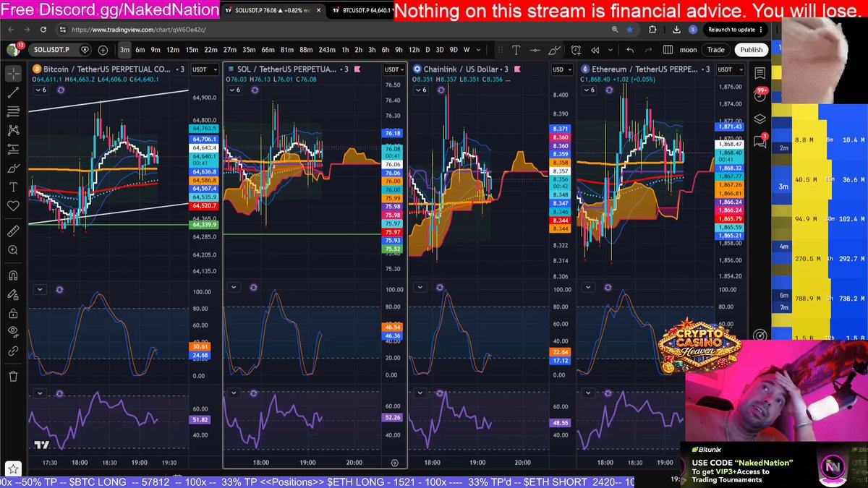Click the remove drawings trash icon

pos(13,376)
